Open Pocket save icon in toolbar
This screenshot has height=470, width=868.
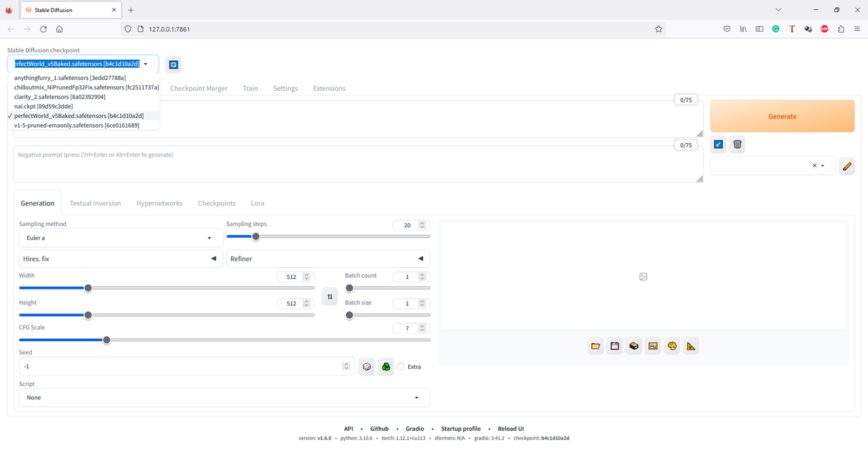727,29
